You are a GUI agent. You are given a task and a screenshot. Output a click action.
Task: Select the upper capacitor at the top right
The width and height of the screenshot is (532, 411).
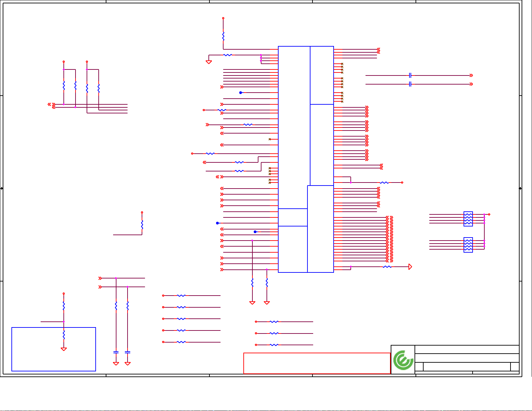click(x=410, y=75)
